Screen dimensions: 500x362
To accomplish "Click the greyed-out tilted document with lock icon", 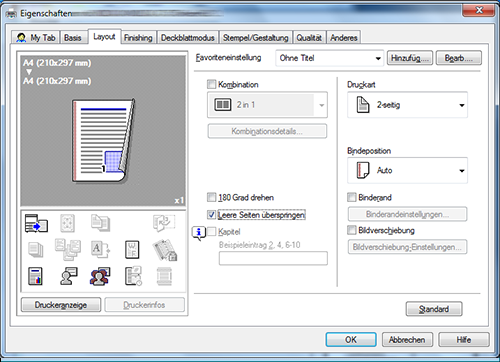I will [165, 250].
